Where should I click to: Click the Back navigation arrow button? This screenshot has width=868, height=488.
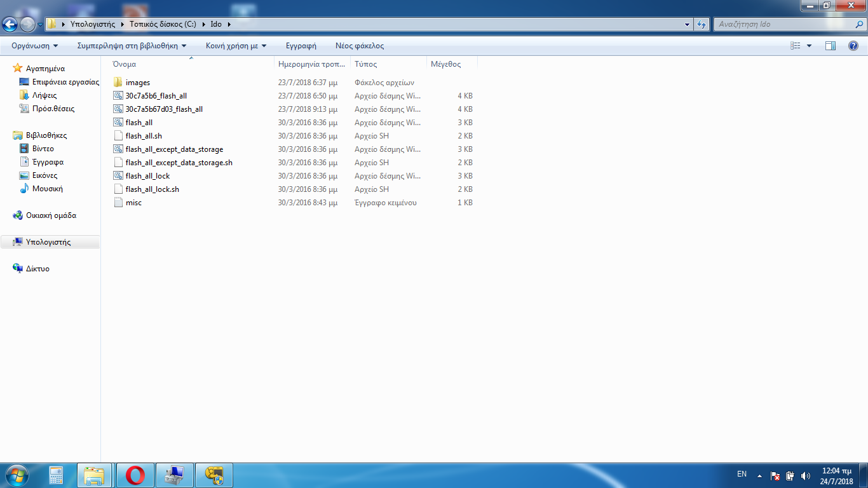click(x=10, y=24)
